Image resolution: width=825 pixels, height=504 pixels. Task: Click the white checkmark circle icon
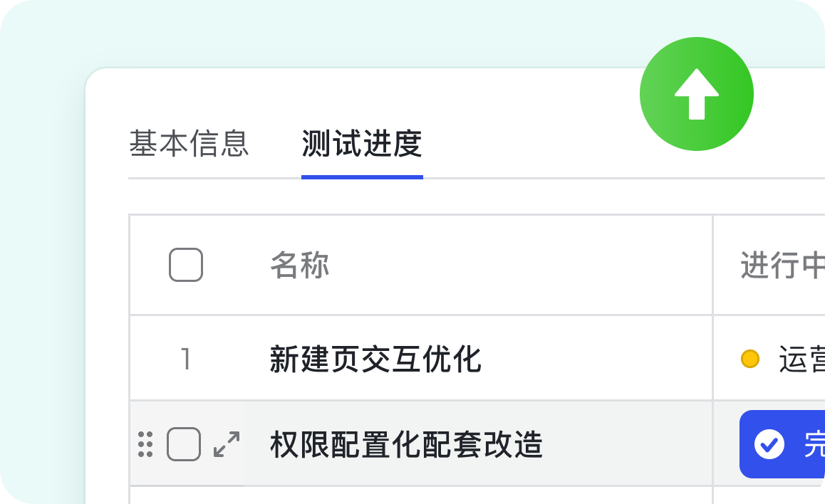[x=769, y=444]
